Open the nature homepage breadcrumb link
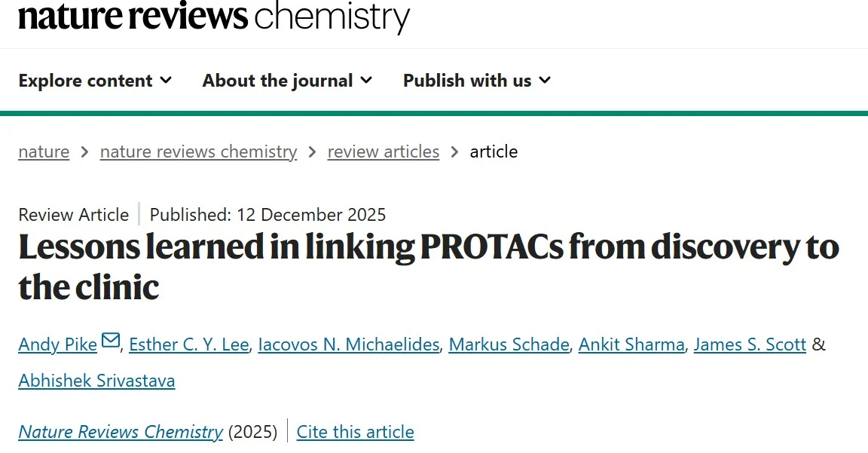 tap(43, 152)
